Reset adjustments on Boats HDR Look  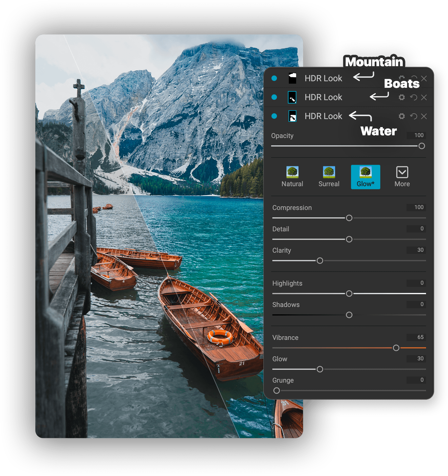point(413,97)
